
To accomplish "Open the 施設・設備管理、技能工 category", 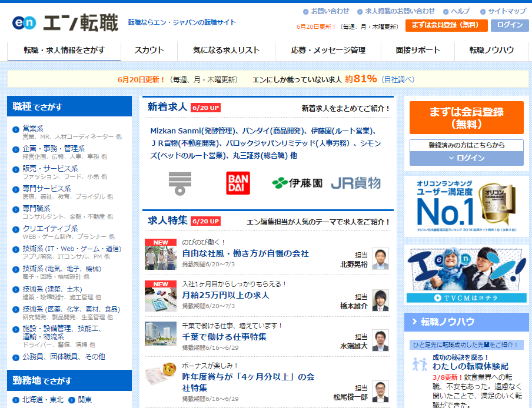I will [62, 332].
